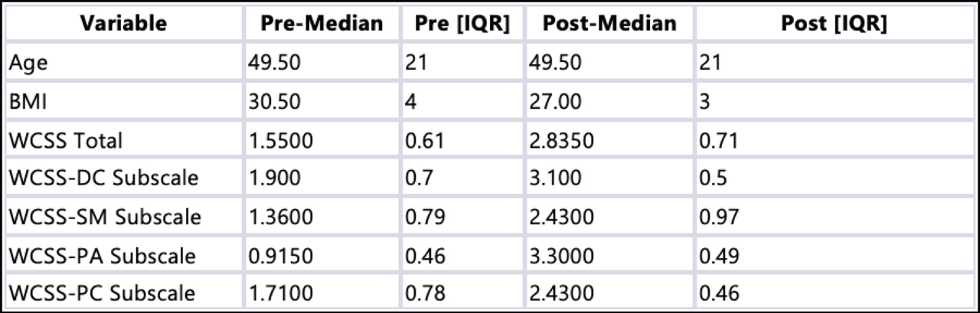Viewport: 980px width, 313px height.
Task: Select the Post [IQR] column header
Action: pyautogui.click(x=834, y=24)
